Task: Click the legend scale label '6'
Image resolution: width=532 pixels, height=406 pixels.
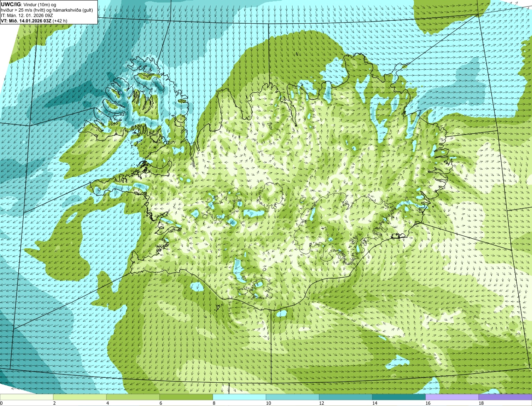Action: tap(161, 403)
